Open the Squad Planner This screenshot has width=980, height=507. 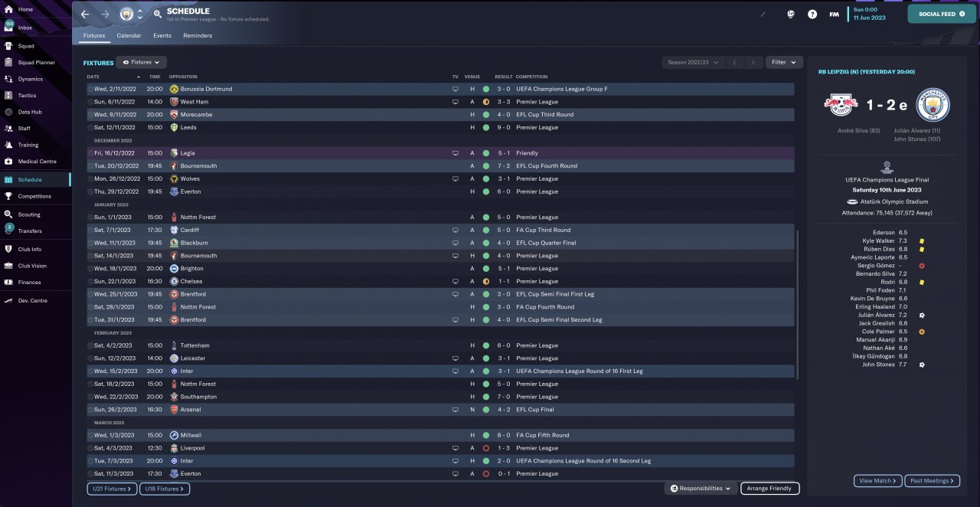pyautogui.click(x=34, y=62)
